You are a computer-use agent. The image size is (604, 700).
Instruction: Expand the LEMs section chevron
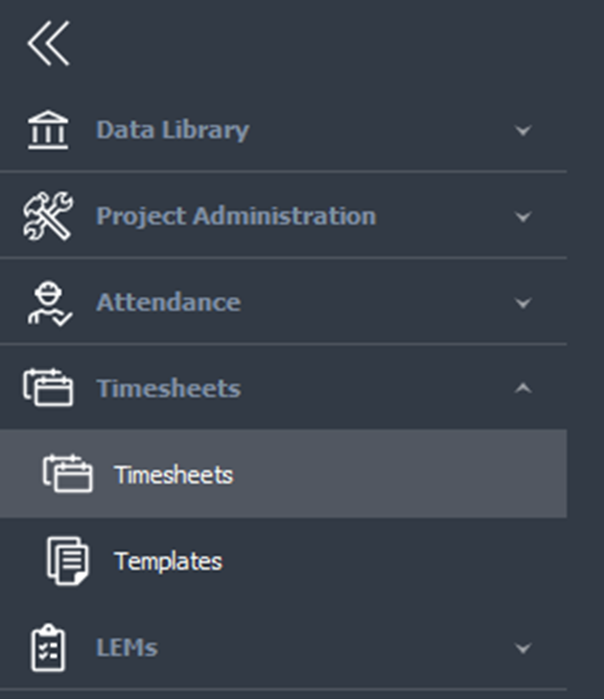(x=523, y=647)
